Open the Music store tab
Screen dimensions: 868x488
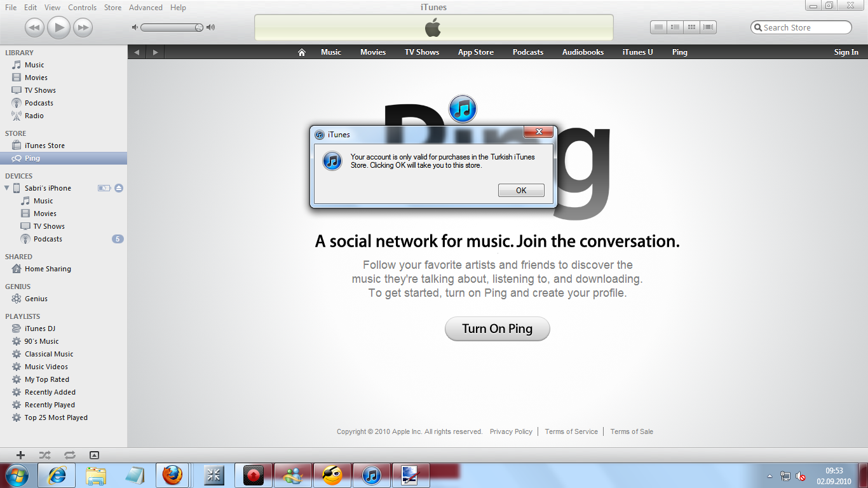[x=331, y=52]
